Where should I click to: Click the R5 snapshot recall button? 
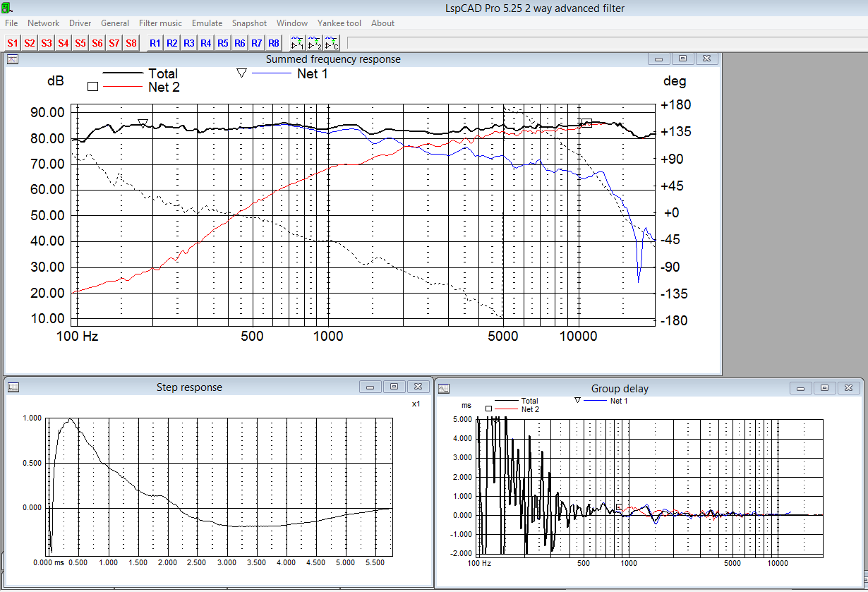223,43
